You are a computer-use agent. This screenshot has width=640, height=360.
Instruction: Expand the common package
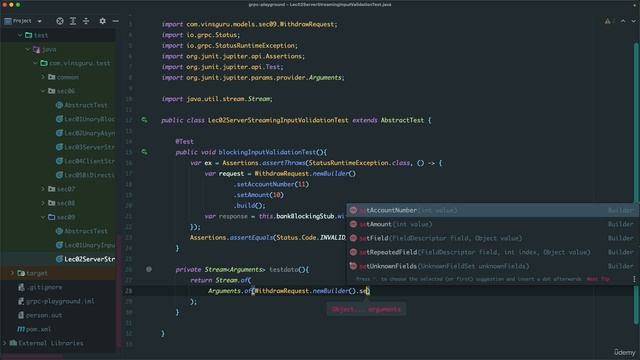click(43, 77)
